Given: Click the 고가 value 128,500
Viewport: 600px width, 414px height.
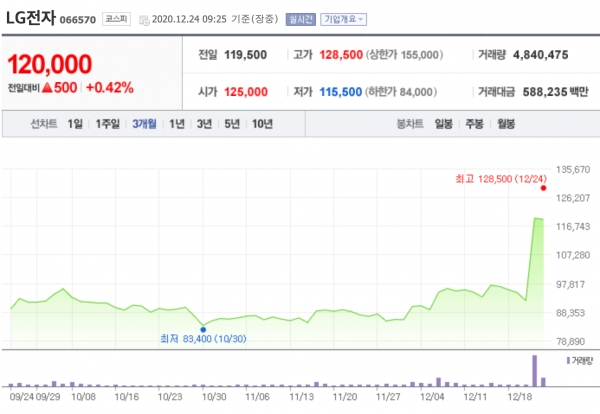Looking at the screenshot, I should (341, 55).
